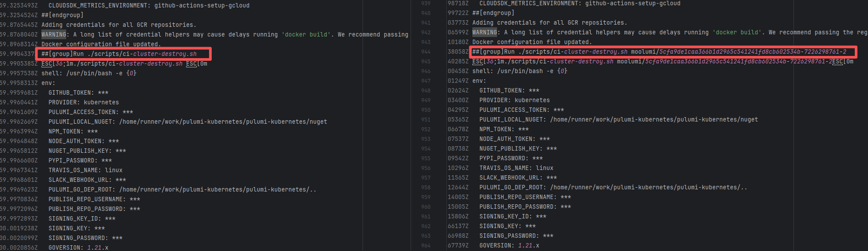
Task: Click 'shell: /usr/bin/bash -e {0}' in right pane
Action: pyautogui.click(x=520, y=71)
